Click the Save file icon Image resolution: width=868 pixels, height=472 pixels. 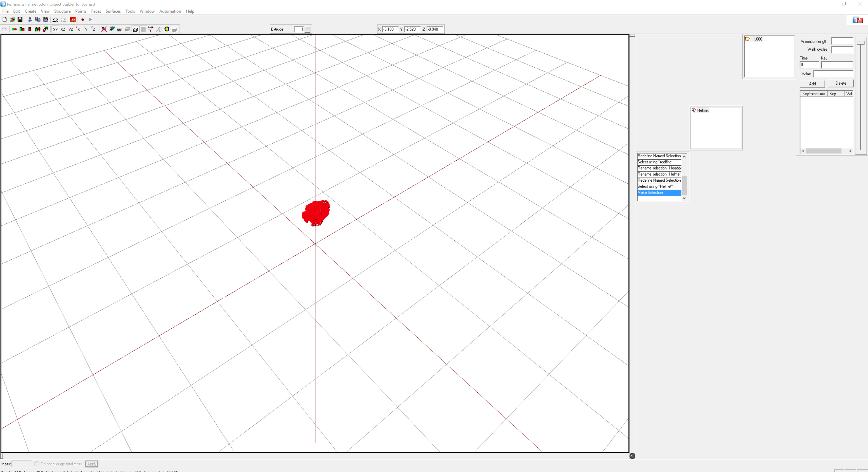point(20,19)
